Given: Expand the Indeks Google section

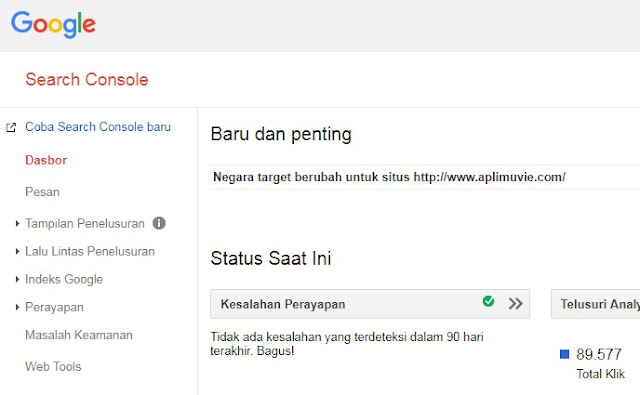Looking at the screenshot, I should point(17,279).
